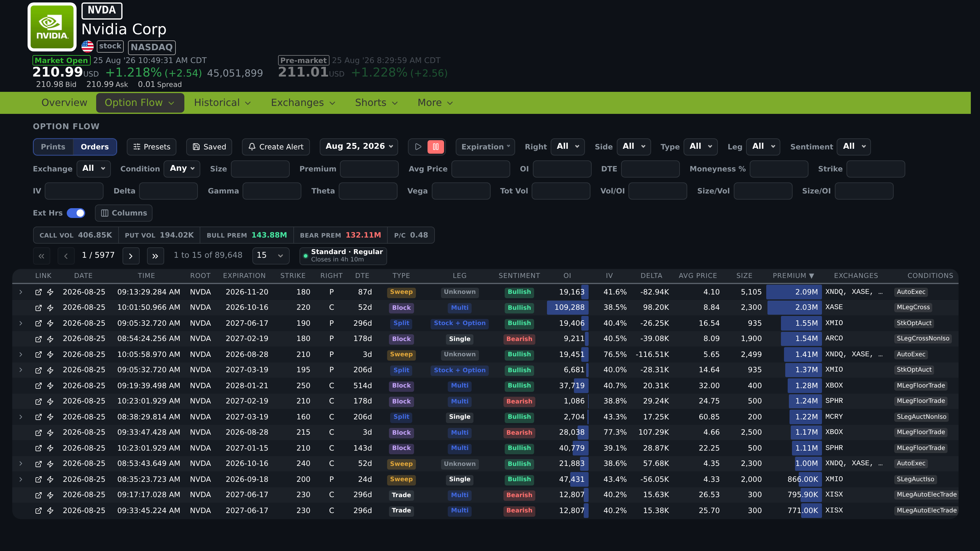Screen dimensions: 980x551
Task: Click lightning icon in 08:38:29.814 AM row
Action: pos(50,417)
